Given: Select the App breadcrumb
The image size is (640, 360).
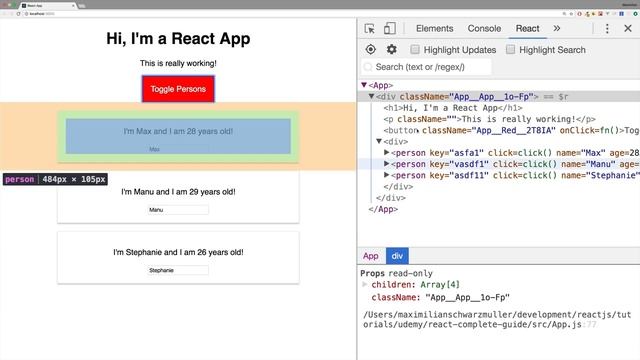Looking at the screenshot, I should 371,256.
